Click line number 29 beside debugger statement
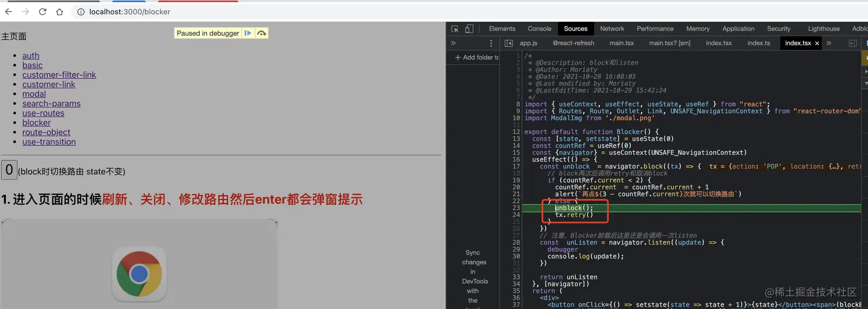Screen dimensions: 868x309 tap(516, 249)
